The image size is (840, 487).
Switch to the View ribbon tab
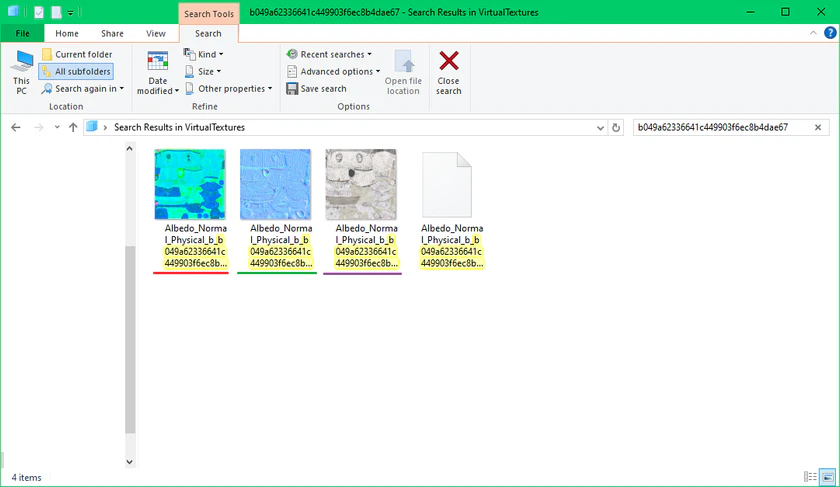tap(156, 33)
